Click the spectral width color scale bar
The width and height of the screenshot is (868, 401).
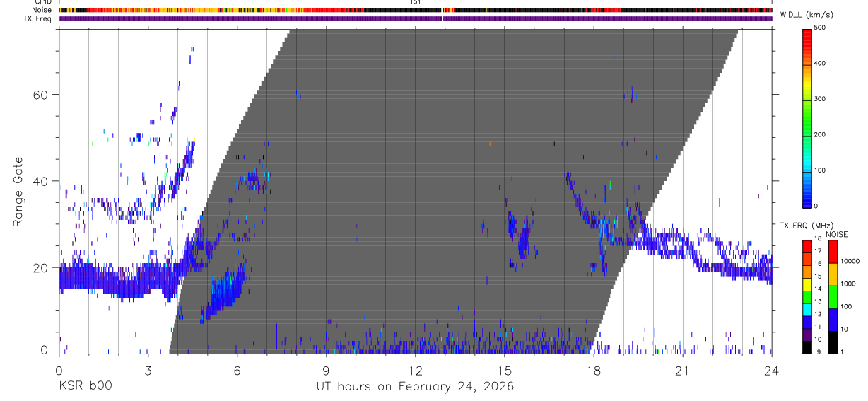tap(807, 117)
